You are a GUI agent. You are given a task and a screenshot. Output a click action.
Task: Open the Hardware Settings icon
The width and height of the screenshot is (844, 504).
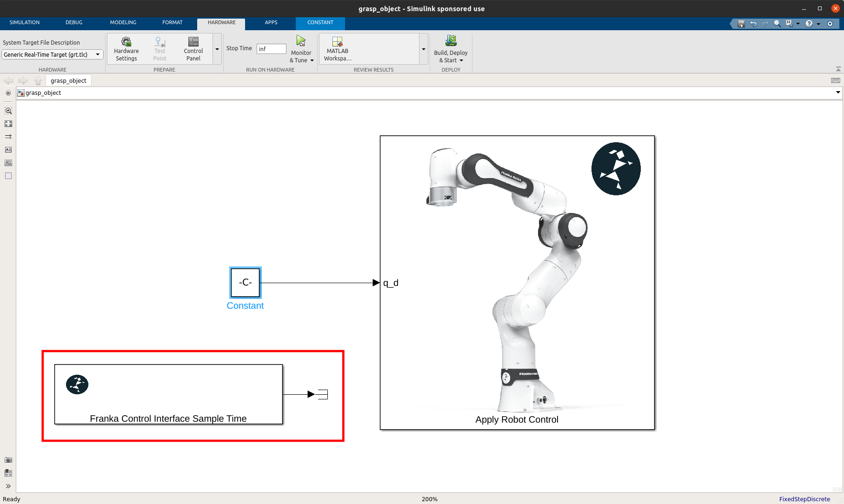126,48
